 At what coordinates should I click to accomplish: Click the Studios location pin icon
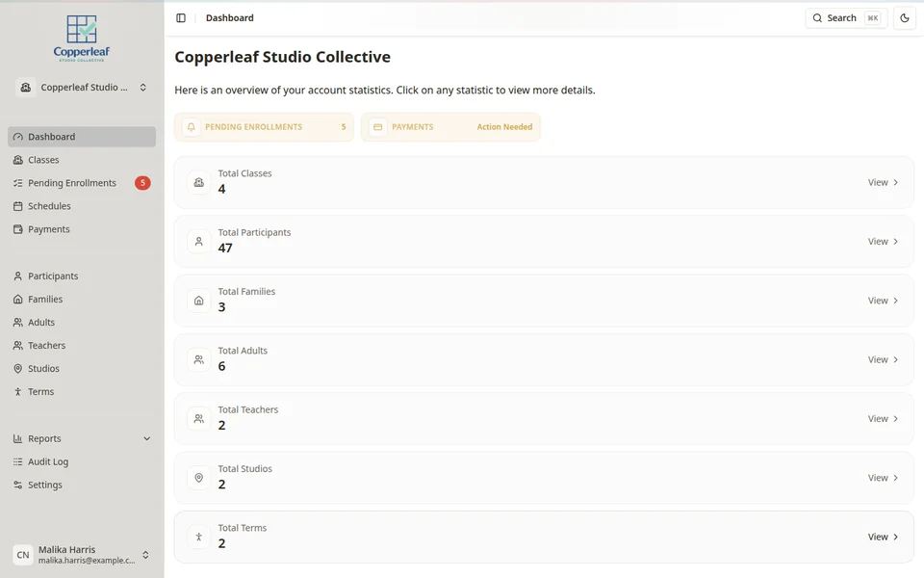click(17, 368)
